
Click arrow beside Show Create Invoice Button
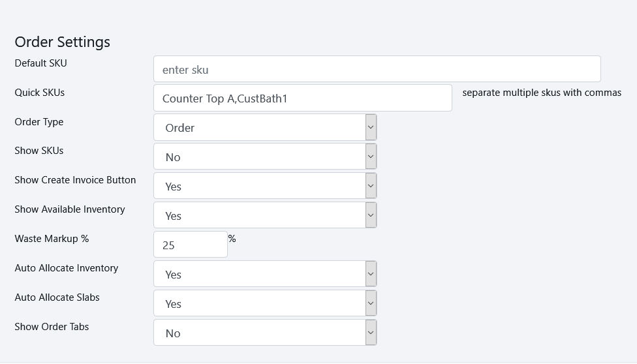tap(371, 187)
